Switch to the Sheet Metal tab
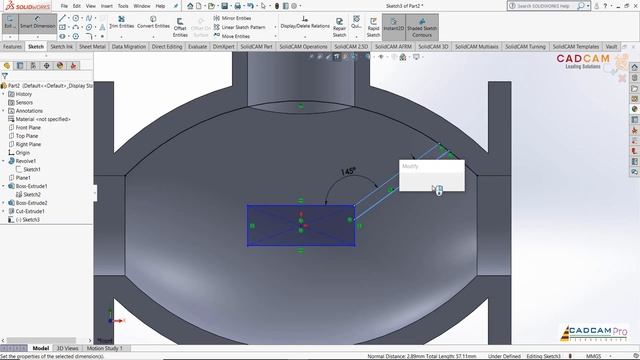The width and height of the screenshot is (640, 360). [92, 47]
